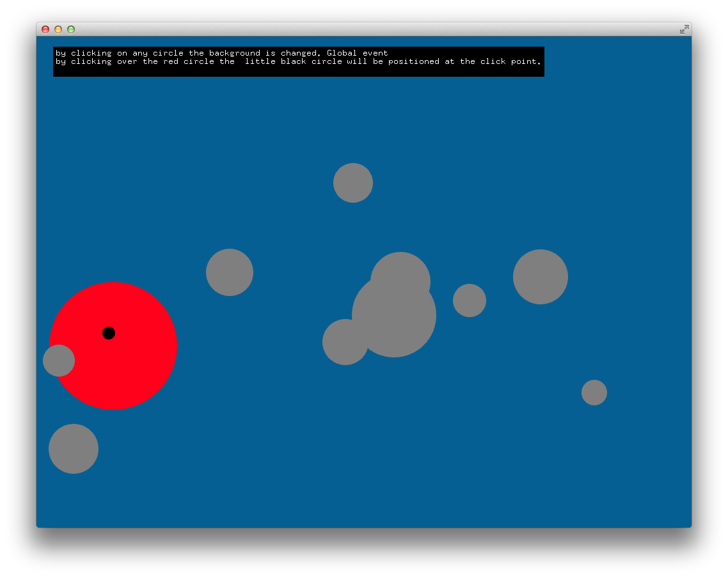Click the gray circle in the upper-right area
The width and height of the screenshot is (728, 578).
(x=541, y=276)
